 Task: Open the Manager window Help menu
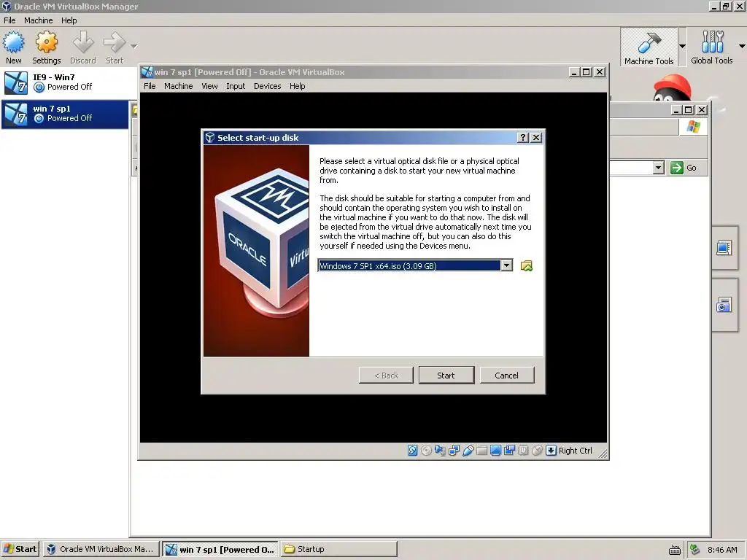(x=69, y=20)
